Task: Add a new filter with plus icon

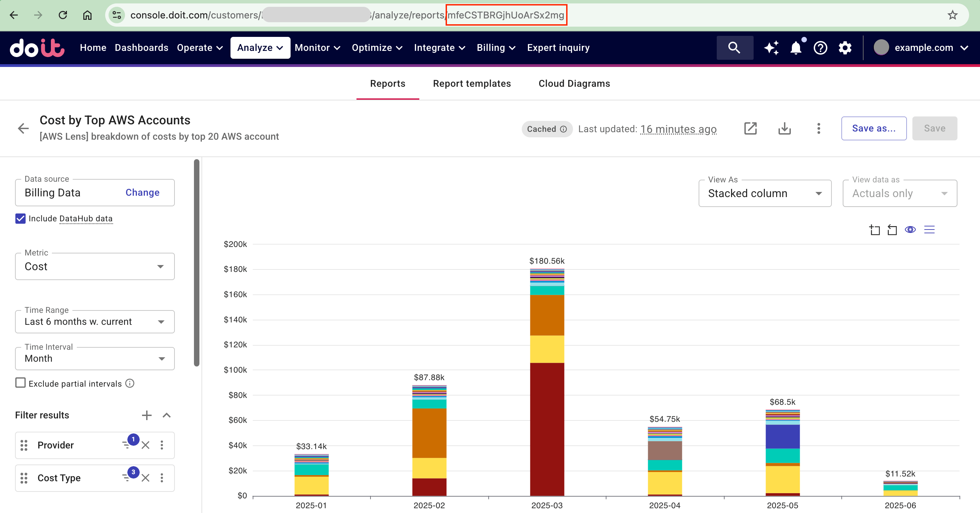Action: click(x=146, y=415)
